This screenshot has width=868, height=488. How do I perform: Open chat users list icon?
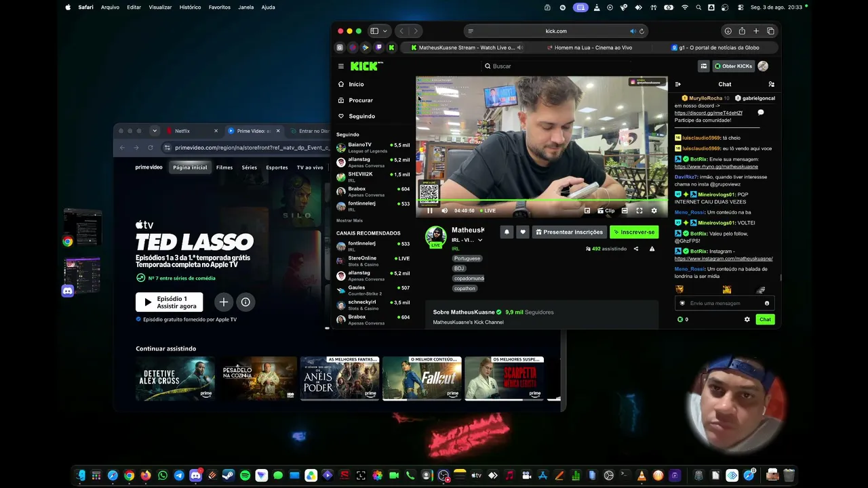[771, 85]
